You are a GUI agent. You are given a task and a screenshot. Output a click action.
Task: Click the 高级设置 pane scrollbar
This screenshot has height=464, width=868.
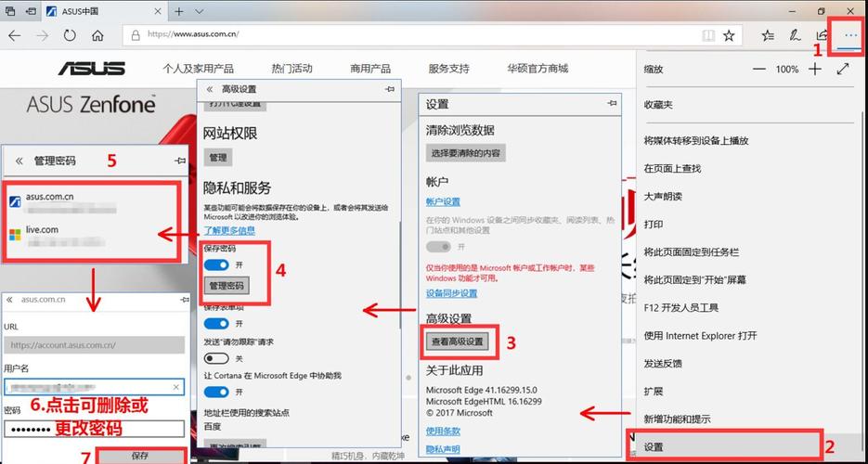pos(400,274)
